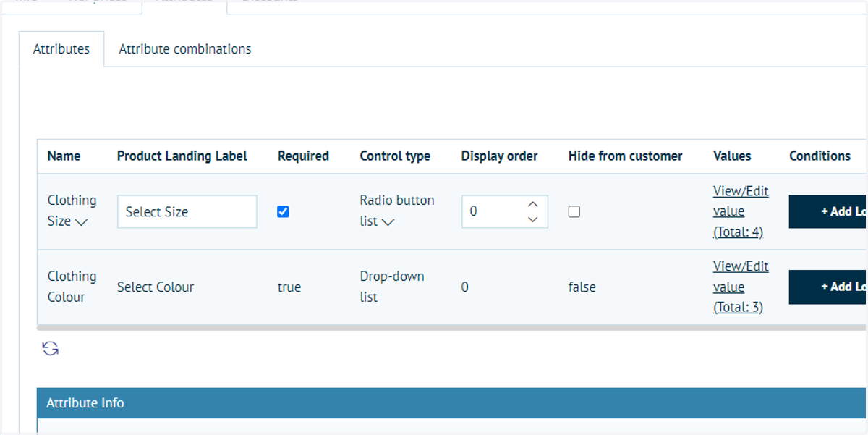Click the 'true' Required cell
Viewport: 868px width, 435px height.
pos(289,287)
